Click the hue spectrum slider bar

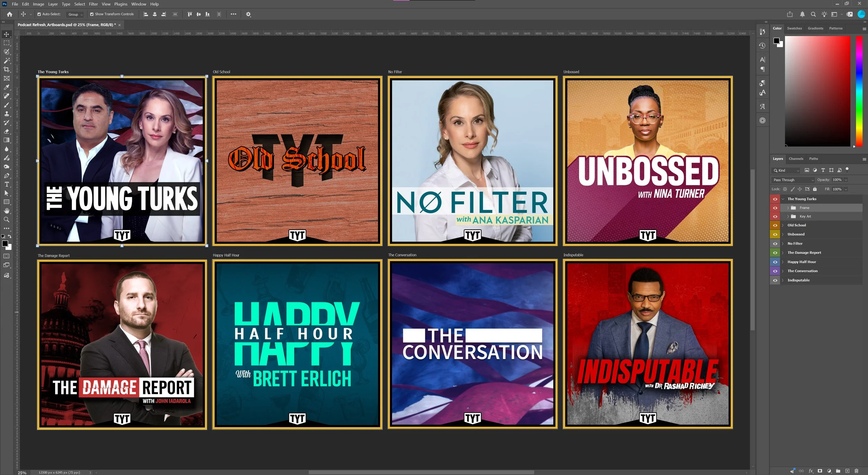pos(859,91)
